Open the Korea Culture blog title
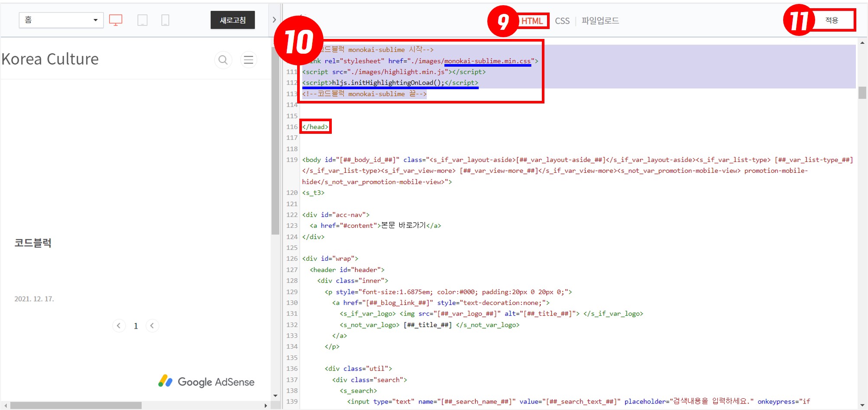The width and height of the screenshot is (868, 410). tap(50, 59)
